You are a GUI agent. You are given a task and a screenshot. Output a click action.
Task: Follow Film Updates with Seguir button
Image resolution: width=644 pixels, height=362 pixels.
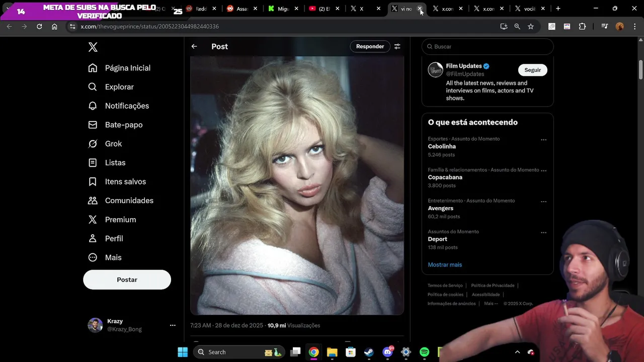(532, 70)
